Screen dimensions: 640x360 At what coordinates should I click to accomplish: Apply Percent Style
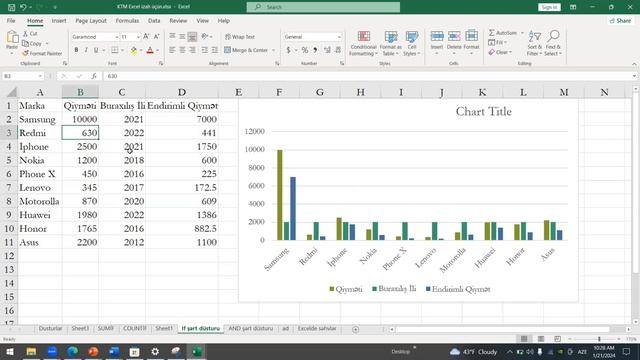point(304,50)
